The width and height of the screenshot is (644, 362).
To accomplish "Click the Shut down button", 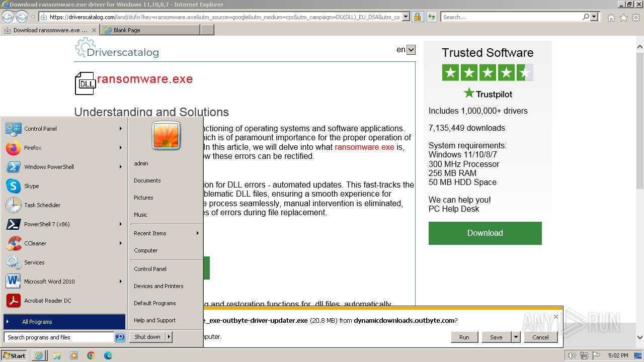I will [x=147, y=337].
